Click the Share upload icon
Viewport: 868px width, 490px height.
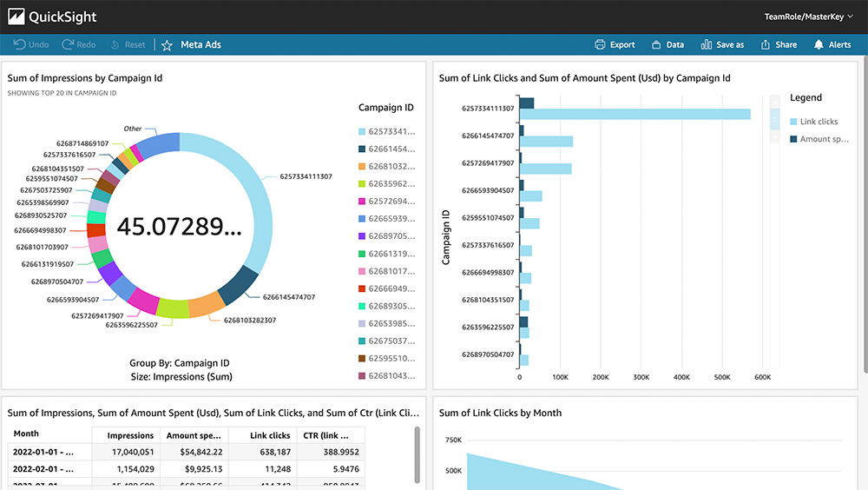coord(766,45)
